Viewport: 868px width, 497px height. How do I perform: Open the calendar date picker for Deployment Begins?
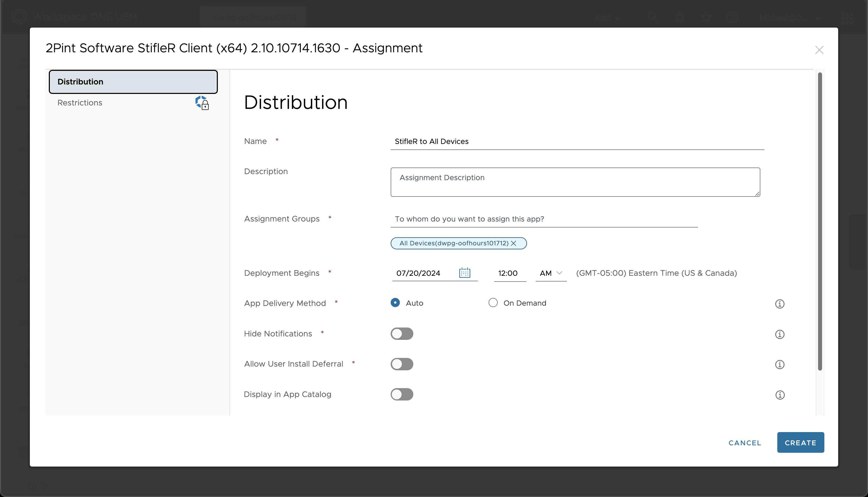464,273
